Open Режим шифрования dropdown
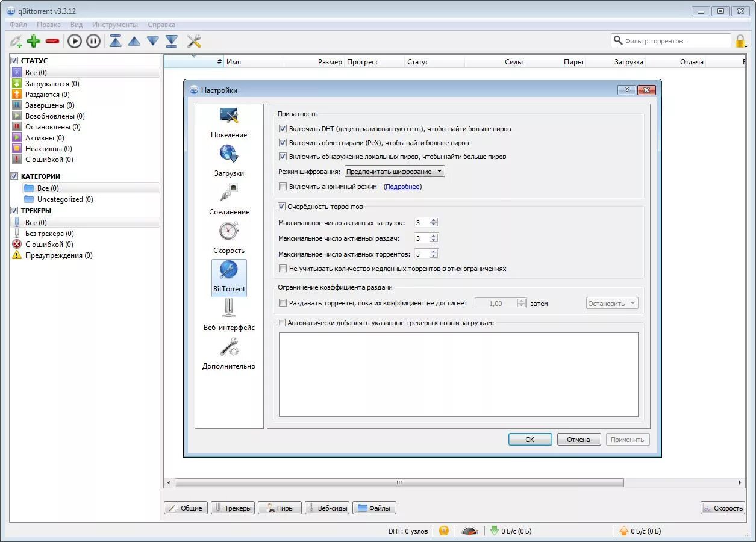756x542 pixels. [x=395, y=172]
